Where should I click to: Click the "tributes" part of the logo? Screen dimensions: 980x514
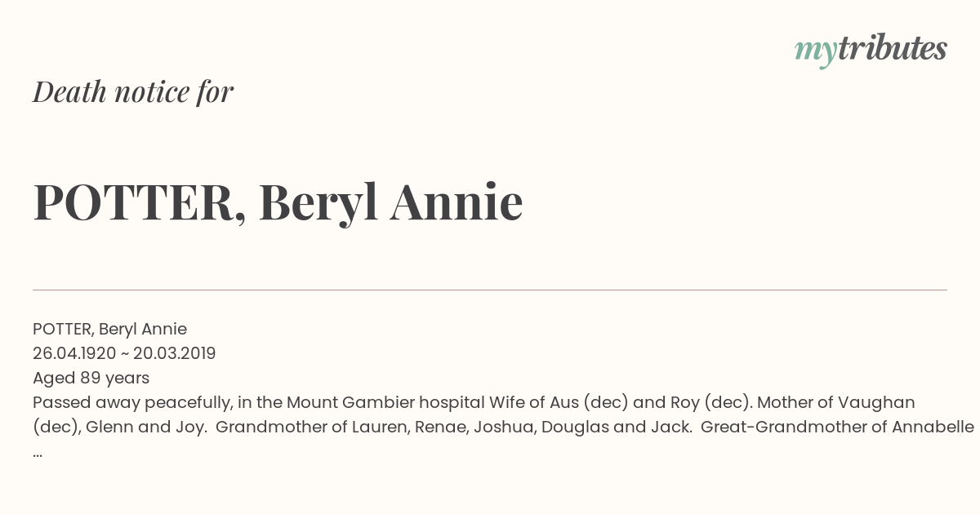pyautogui.click(x=892, y=48)
